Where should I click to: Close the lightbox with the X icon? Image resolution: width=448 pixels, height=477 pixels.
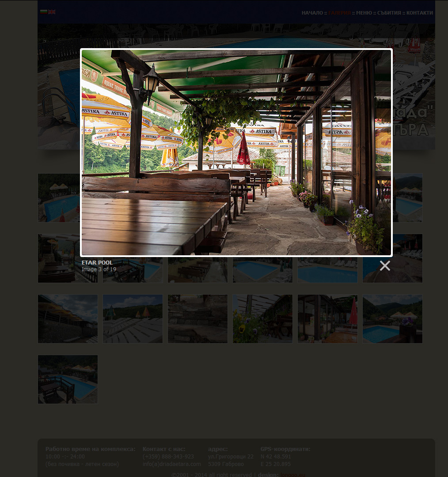pos(385,265)
